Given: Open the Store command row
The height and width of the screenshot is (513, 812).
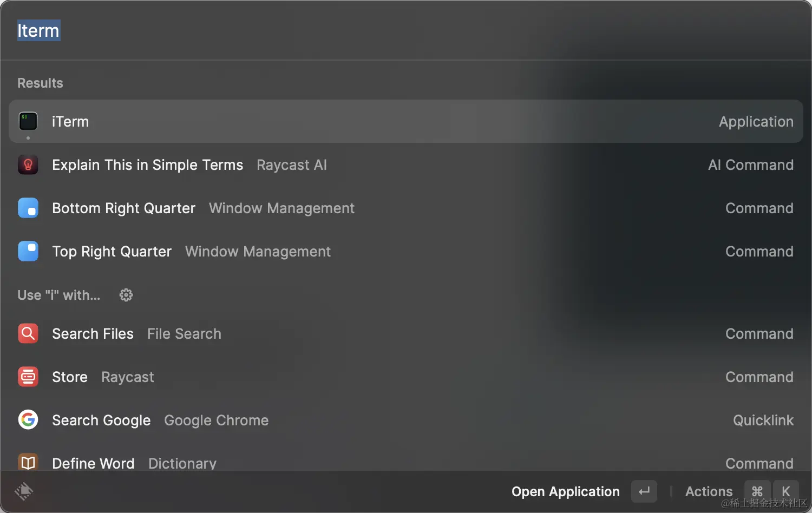Looking at the screenshot, I should (406, 377).
